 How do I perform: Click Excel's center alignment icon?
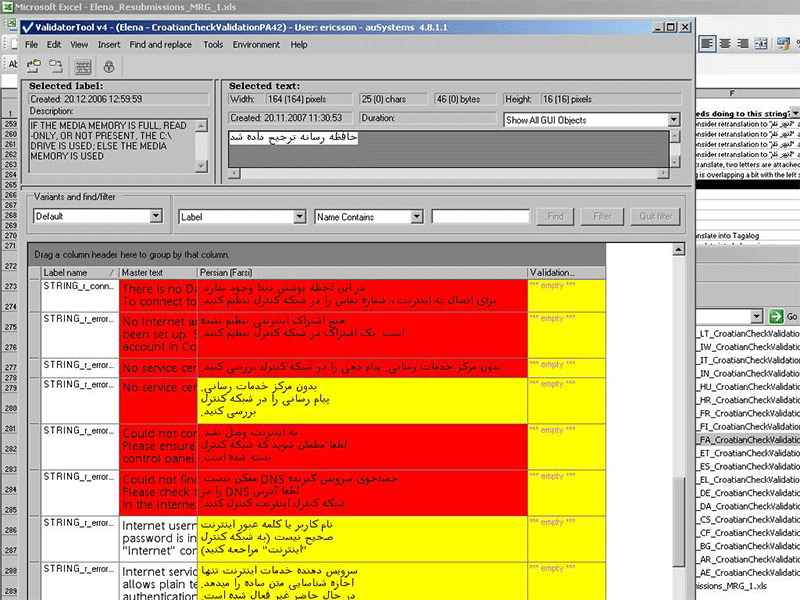click(725, 44)
